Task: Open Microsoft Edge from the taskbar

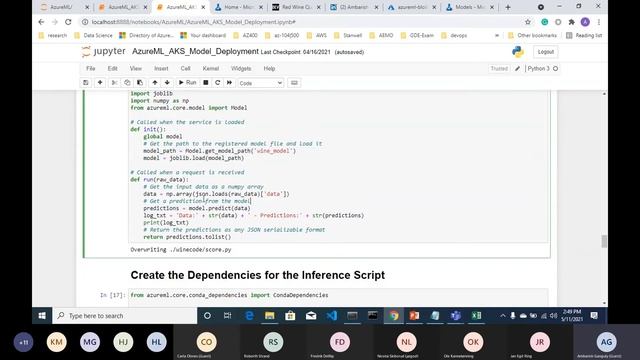Action: click(249, 316)
